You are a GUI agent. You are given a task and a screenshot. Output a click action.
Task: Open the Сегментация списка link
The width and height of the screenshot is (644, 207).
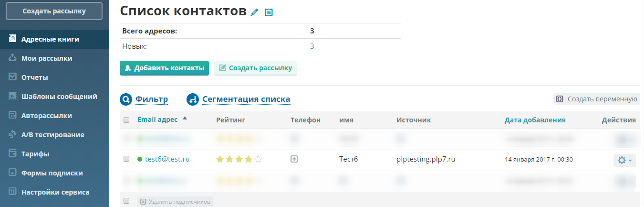tap(246, 99)
